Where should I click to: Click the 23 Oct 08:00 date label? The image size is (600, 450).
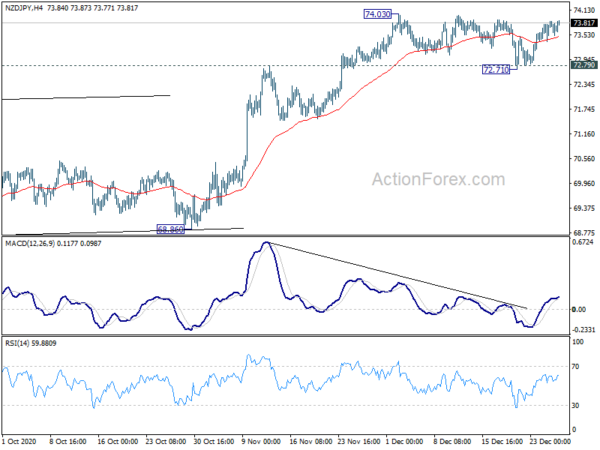pyautogui.click(x=166, y=441)
